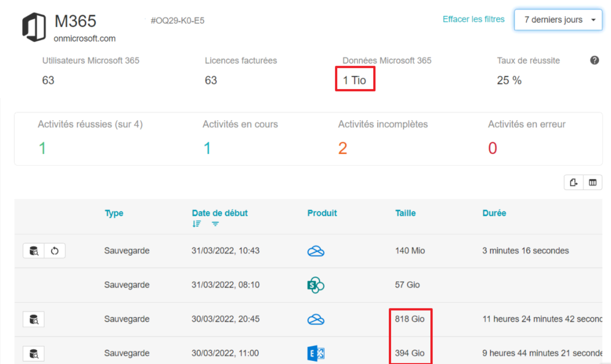Click the '31/03/2022, 10:43' date cell
611x364 pixels.
[x=226, y=251]
